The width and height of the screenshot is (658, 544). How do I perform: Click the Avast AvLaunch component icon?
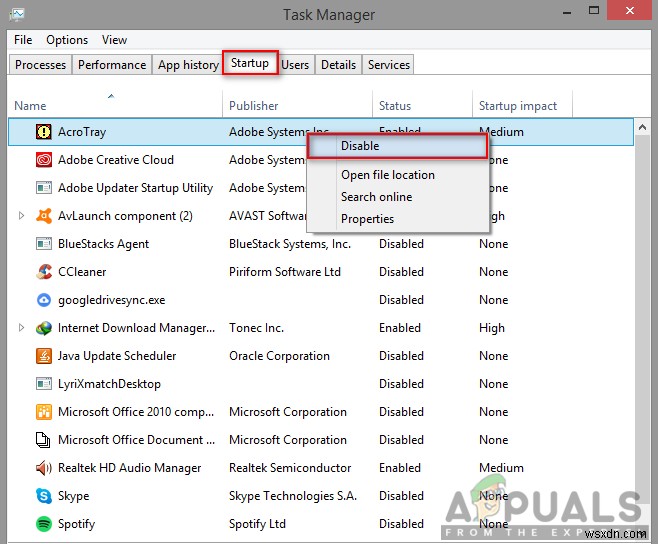pyautogui.click(x=44, y=216)
